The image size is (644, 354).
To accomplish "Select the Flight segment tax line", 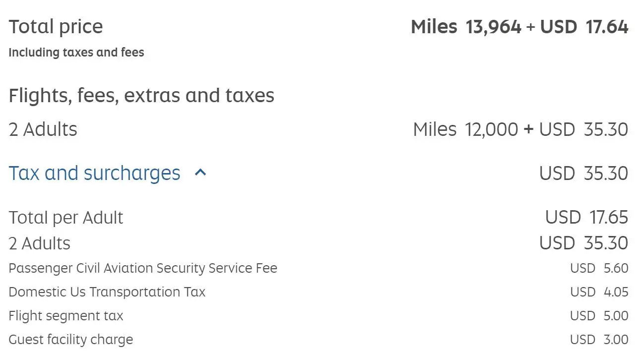I will click(66, 316).
